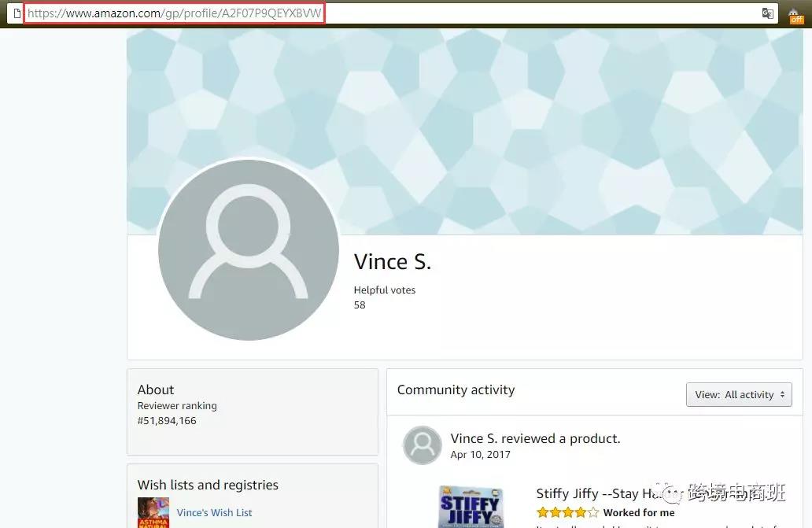The image size is (812, 528).
Task: Click the Vince S. profile name heading
Action: click(393, 261)
